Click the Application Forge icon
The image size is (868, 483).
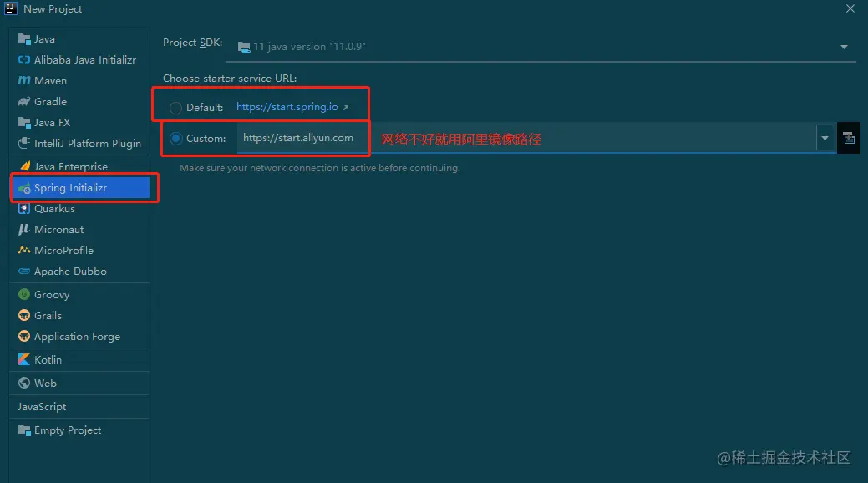23,336
